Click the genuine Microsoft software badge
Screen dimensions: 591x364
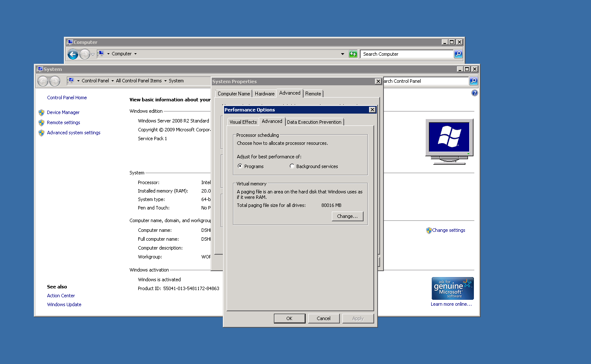tap(452, 288)
